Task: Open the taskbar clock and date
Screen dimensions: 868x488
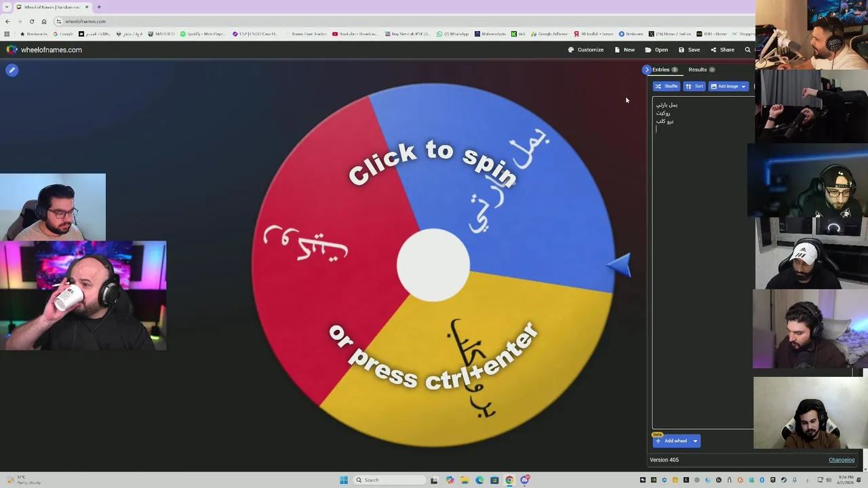Action: (x=845, y=480)
